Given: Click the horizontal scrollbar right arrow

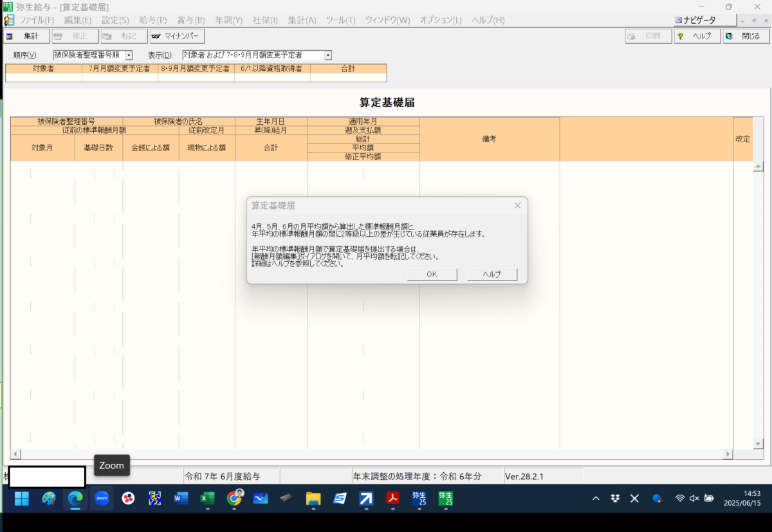Looking at the screenshot, I should click(728, 454).
